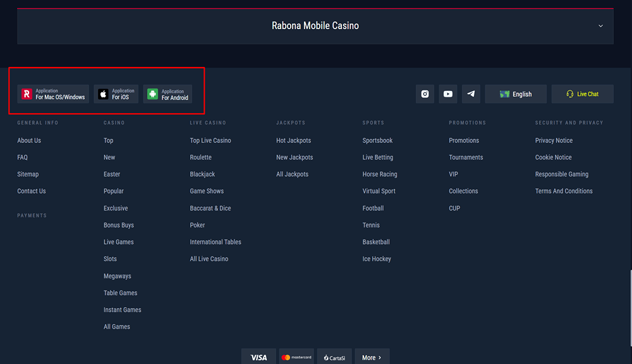The height and width of the screenshot is (364, 632).
Task: Open the CUP promotion
Action: 454,208
